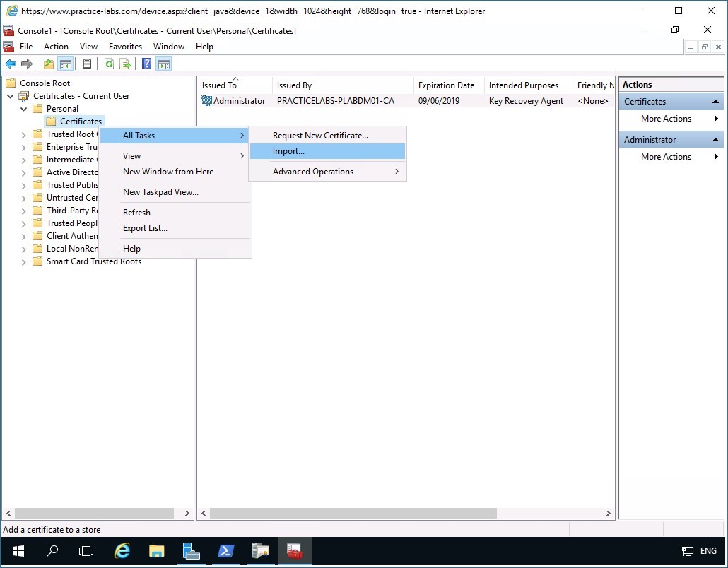Click the Export List toolbar icon

pyautogui.click(x=125, y=64)
